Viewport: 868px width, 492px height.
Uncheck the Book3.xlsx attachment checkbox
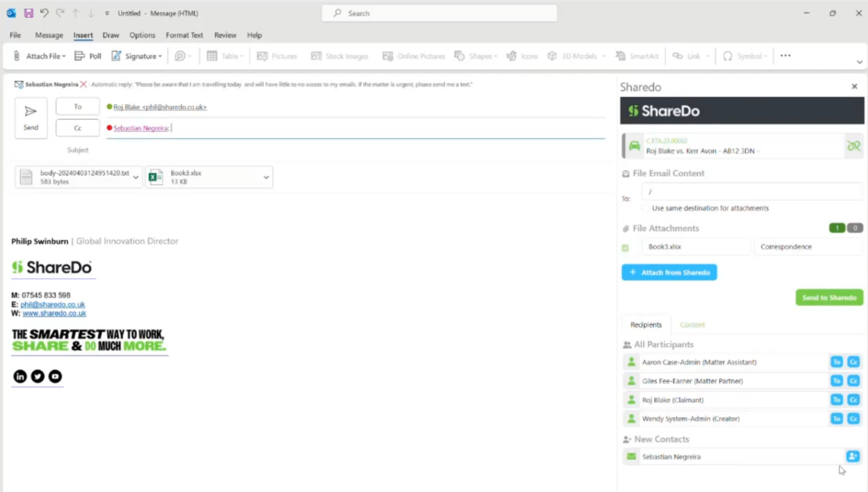tap(625, 247)
